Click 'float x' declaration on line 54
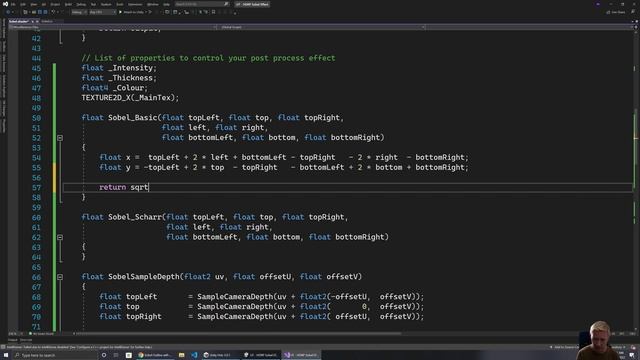The image size is (640, 360). [x=115, y=158]
